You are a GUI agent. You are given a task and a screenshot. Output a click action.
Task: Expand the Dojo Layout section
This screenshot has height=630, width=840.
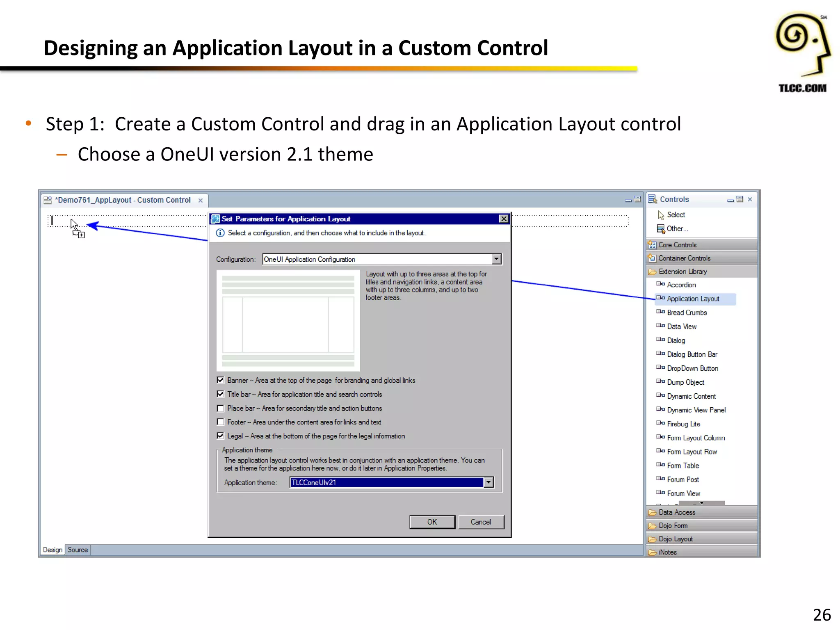coord(702,539)
